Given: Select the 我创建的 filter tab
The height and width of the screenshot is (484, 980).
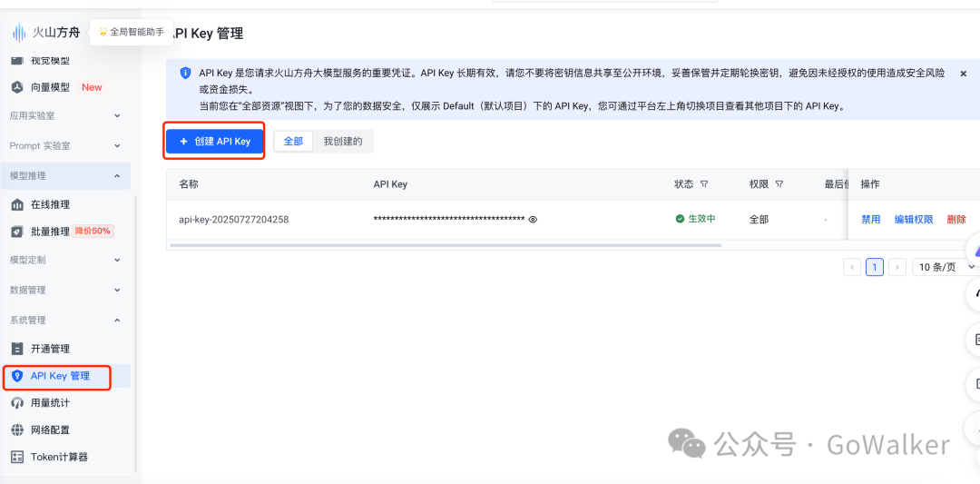Looking at the screenshot, I should click(342, 142).
